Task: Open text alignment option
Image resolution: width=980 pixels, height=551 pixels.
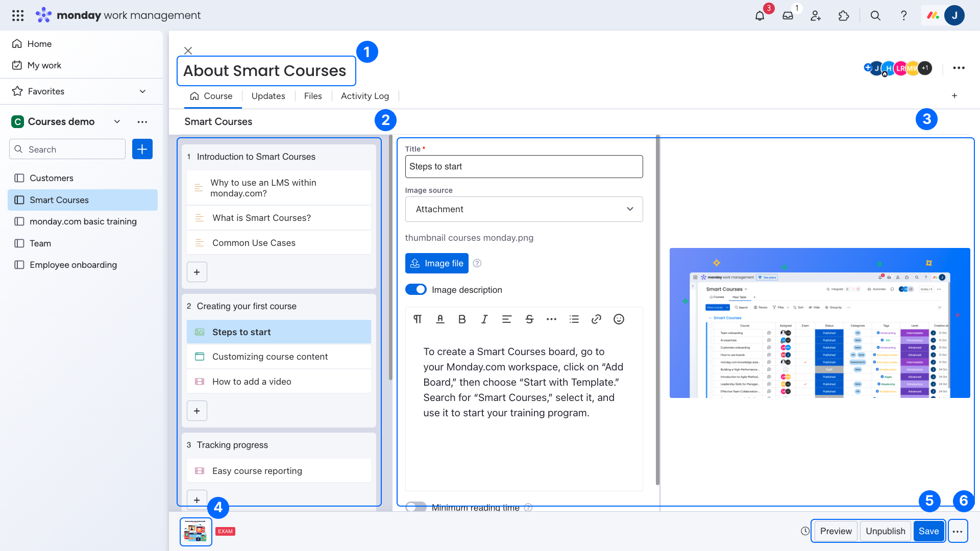Action: click(506, 319)
